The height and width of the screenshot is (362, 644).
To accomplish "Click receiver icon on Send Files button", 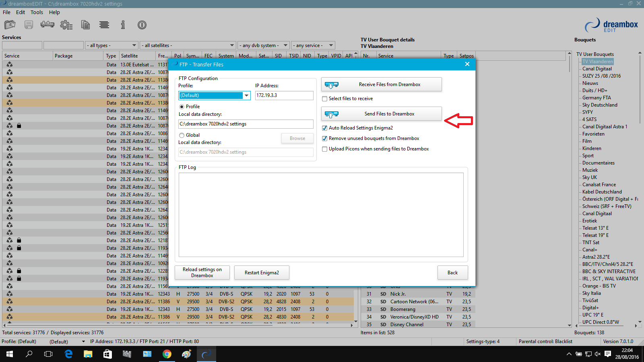I will pyautogui.click(x=332, y=114).
